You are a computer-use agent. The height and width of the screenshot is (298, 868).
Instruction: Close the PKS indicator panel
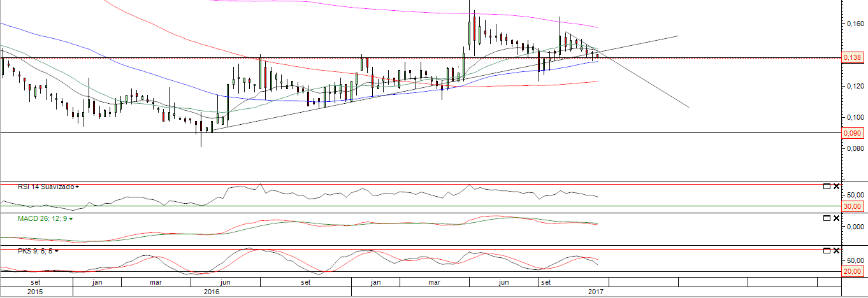click(836, 251)
